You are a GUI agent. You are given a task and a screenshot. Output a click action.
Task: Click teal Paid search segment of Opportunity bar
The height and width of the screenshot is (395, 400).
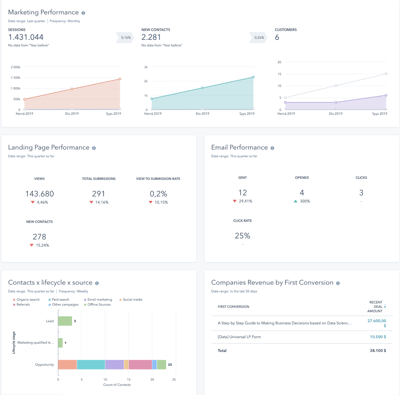(x=91, y=365)
